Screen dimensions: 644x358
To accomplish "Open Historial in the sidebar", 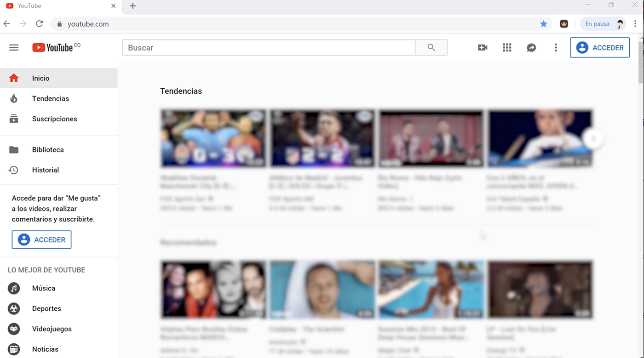I will coord(59,170).
